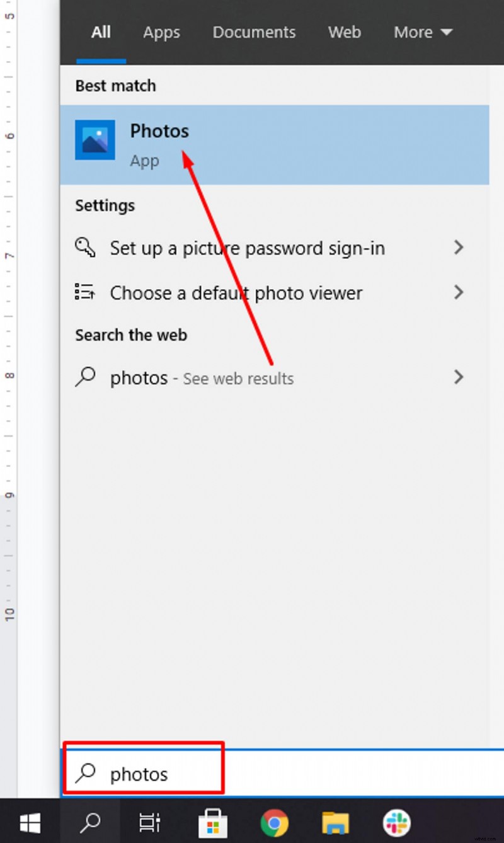Screen dimensions: 504x843
Task: Click the list icon beside default photo viewer
Action: 85,292
